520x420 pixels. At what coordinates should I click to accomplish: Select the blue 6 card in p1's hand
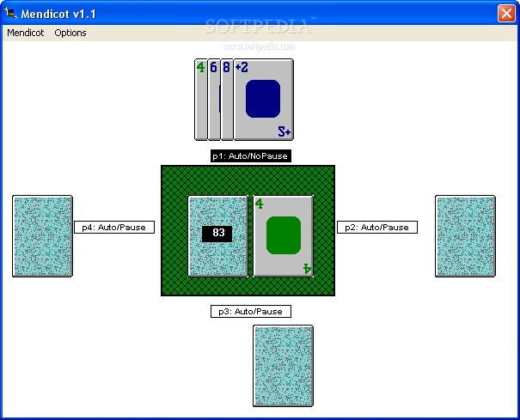pyautogui.click(x=214, y=100)
